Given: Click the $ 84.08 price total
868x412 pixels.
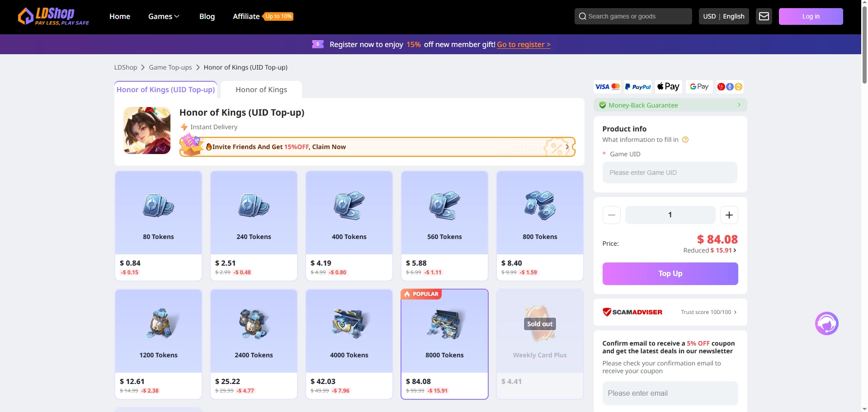Looking at the screenshot, I should pos(717,239).
